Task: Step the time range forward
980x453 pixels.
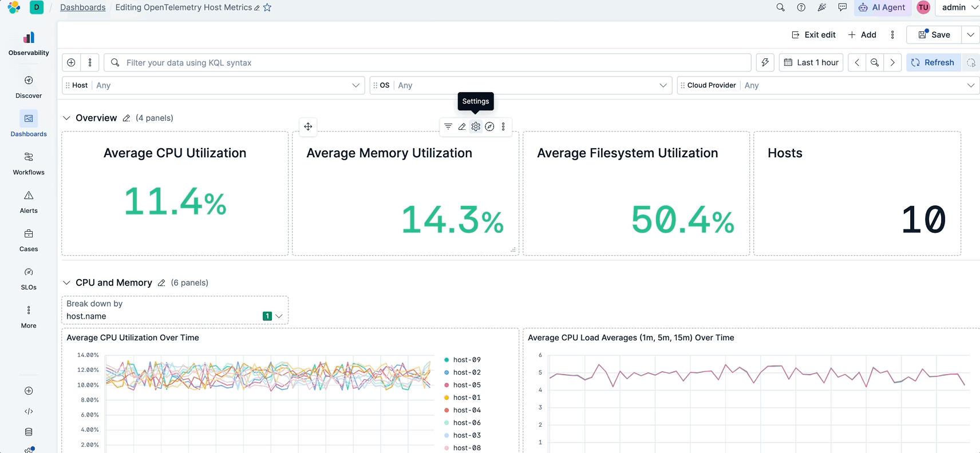Action: tap(892, 62)
